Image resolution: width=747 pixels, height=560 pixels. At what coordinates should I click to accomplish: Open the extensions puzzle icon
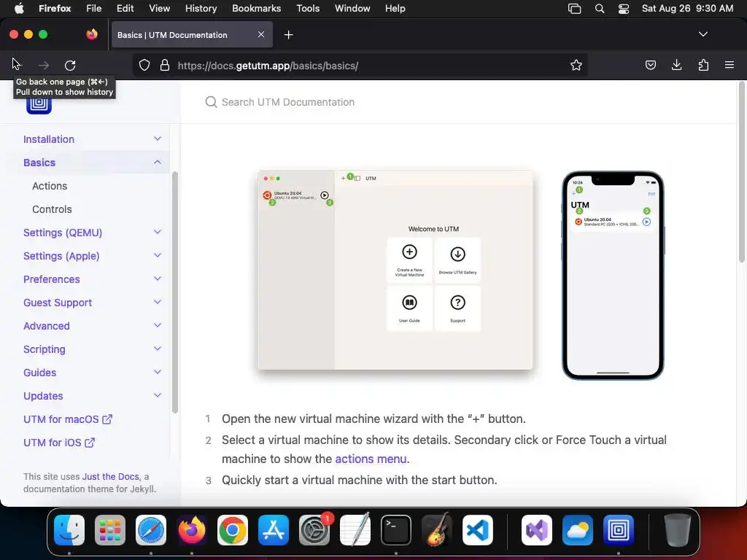pos(703,65)
